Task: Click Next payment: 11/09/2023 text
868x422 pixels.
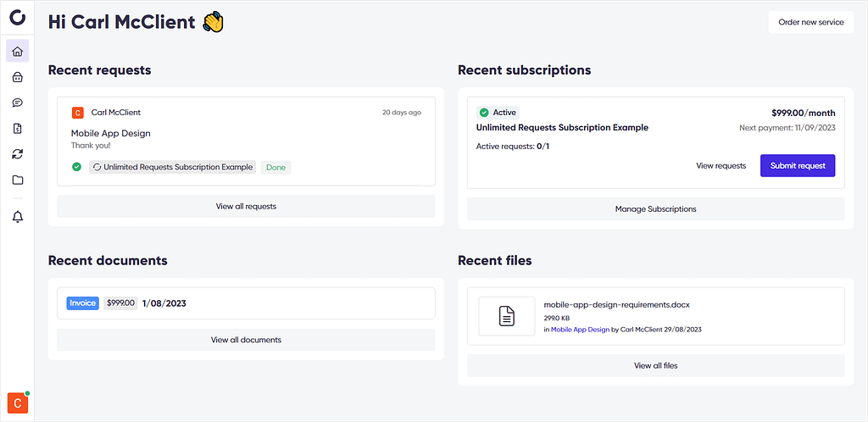Action: (787, 128)
